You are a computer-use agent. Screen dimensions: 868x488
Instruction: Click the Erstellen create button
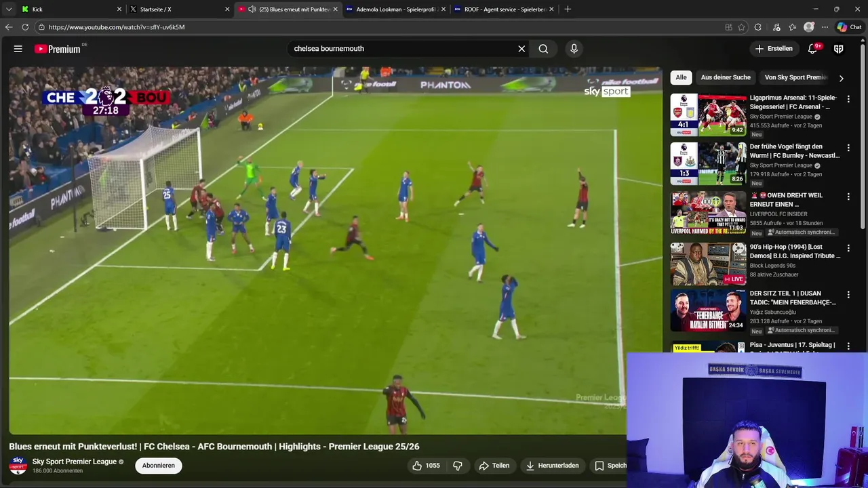[774, 49]
